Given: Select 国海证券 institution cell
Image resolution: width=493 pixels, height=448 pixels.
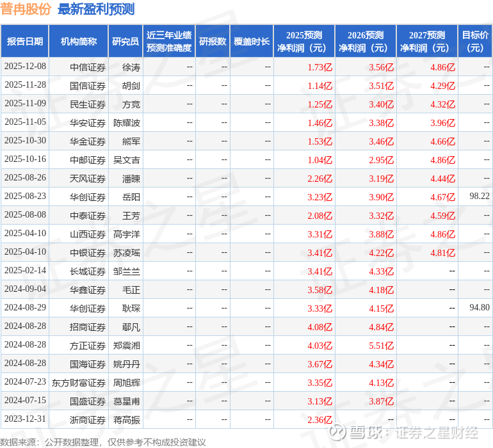Looking at the screenshot, I should click(x=88, y=364).
